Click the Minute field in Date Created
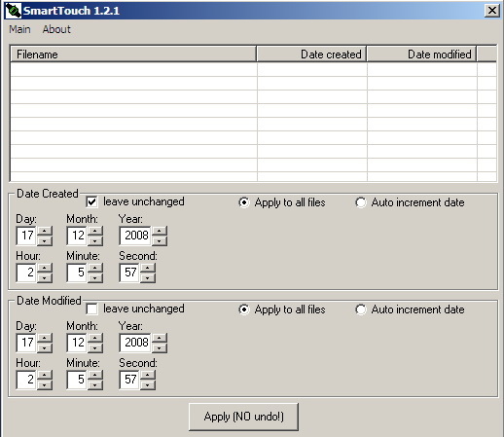Image resolution: width=504 pixels, height=437 pixels. 77,273
